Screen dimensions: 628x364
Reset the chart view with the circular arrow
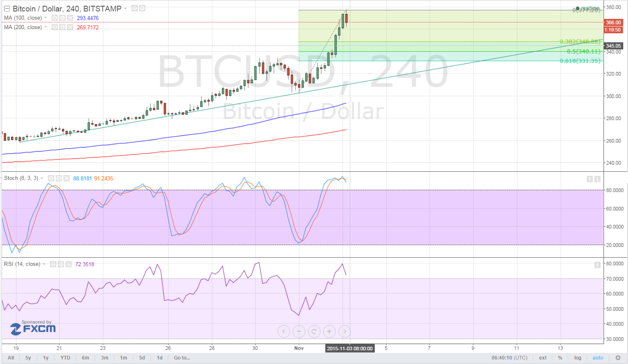(314, 331)
